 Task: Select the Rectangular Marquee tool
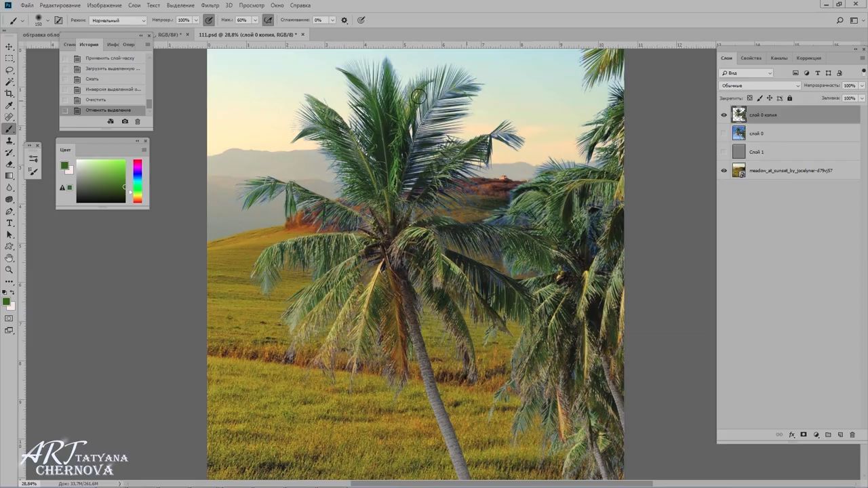click(x=9, y=58)
